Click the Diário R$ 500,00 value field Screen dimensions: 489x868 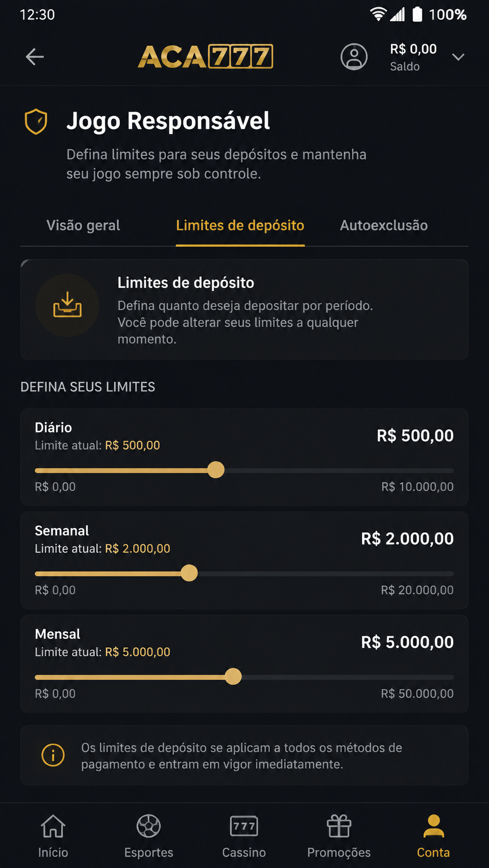415,436
